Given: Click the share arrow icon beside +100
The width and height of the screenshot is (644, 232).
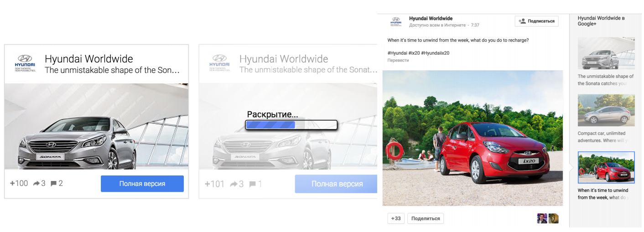Looking at the screenshot, I should pyautogui.click(x=36, y=184).
